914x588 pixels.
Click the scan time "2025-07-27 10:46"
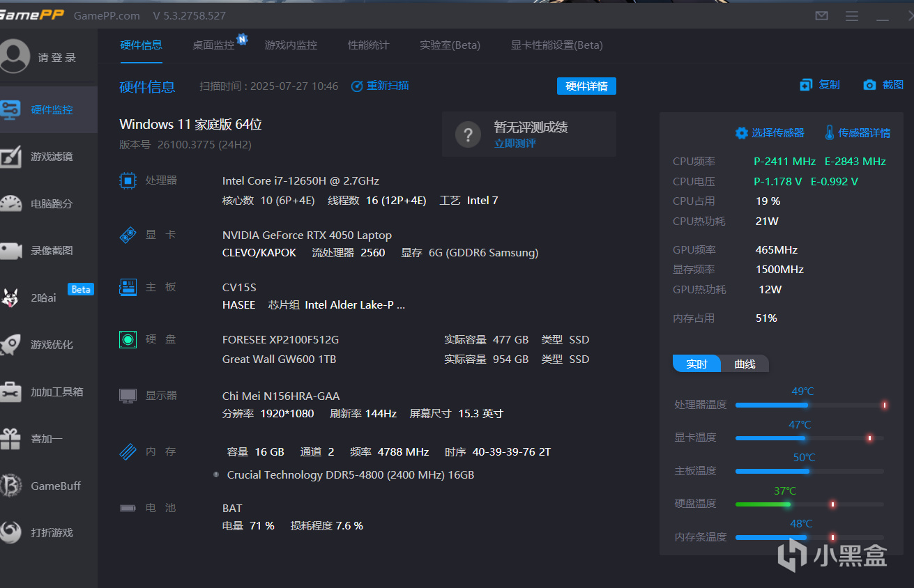[294, 86]
